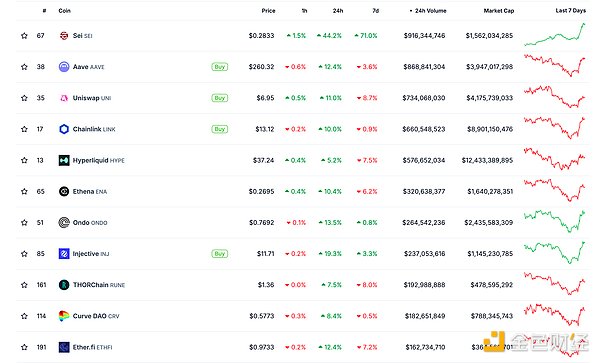Toggle favorite star for Ether.fi
This screenshot has width=600, height=363.
[24, 347]
